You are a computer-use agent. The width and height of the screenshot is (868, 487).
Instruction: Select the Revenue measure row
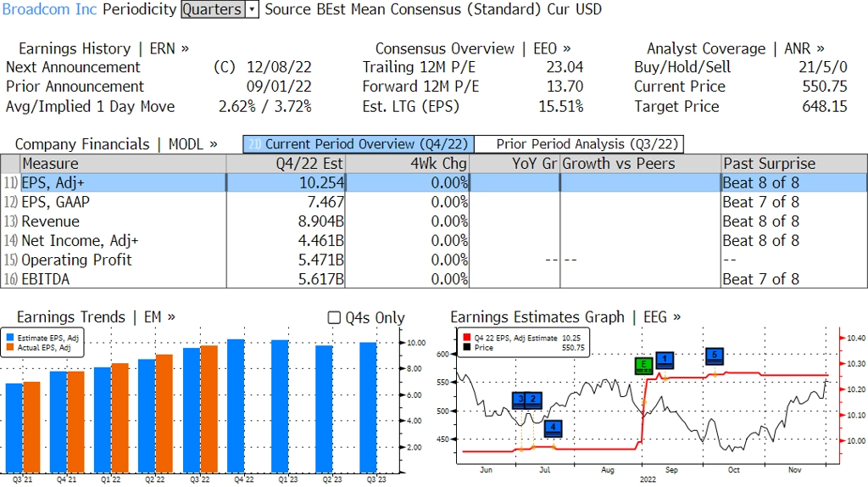(x=434, y=221)
